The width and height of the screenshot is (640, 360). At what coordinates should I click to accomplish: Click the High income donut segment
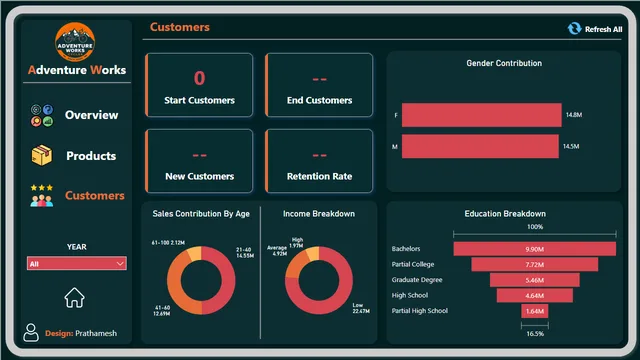[313, 253]
